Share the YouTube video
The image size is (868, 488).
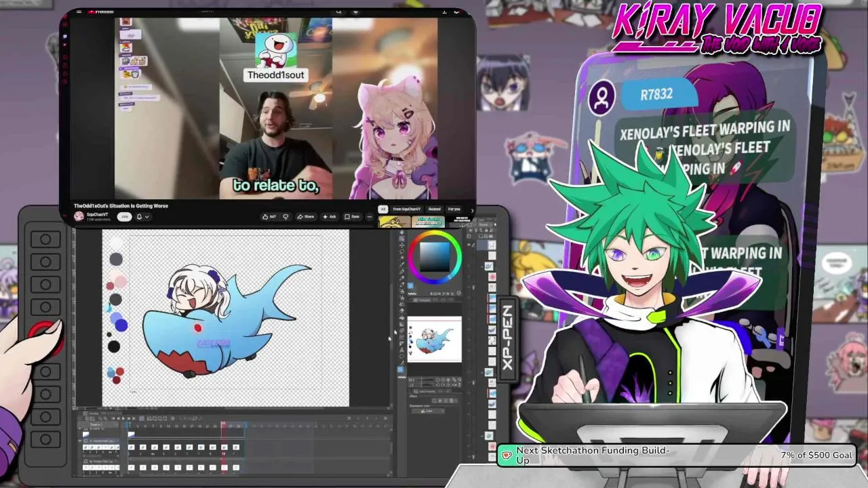tap(306, 217)
